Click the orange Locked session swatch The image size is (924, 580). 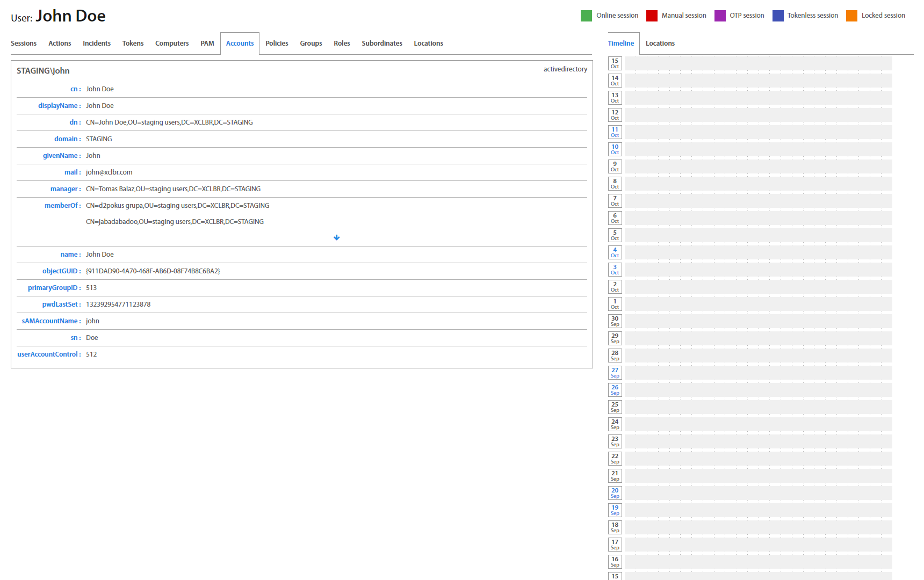(851, 16)
